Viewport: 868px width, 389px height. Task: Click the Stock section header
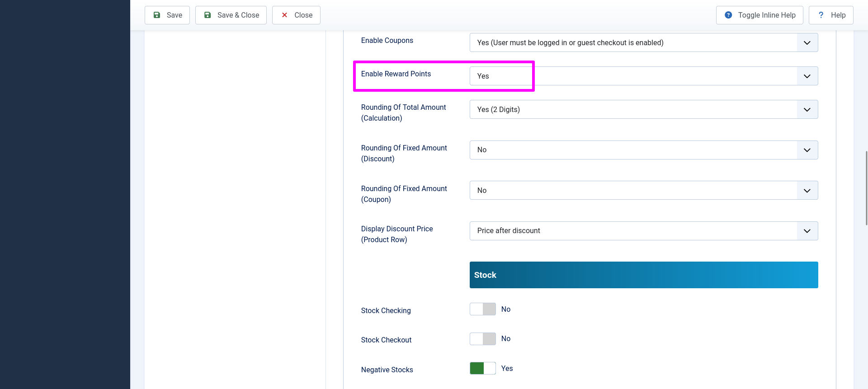point(643,275)
